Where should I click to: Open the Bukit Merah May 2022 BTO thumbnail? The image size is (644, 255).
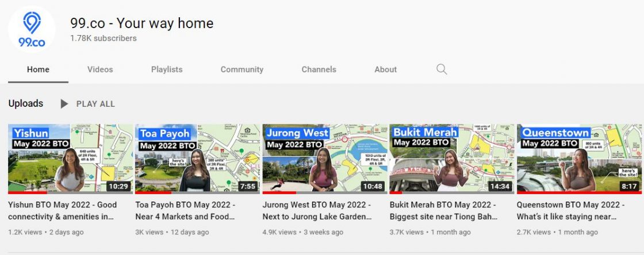click(452, 159)
